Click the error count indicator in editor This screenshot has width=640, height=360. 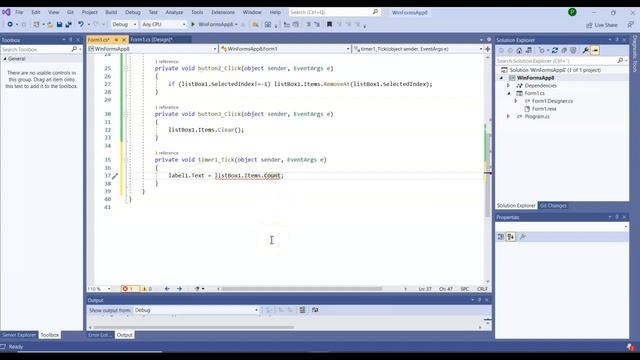pos(130,289)
